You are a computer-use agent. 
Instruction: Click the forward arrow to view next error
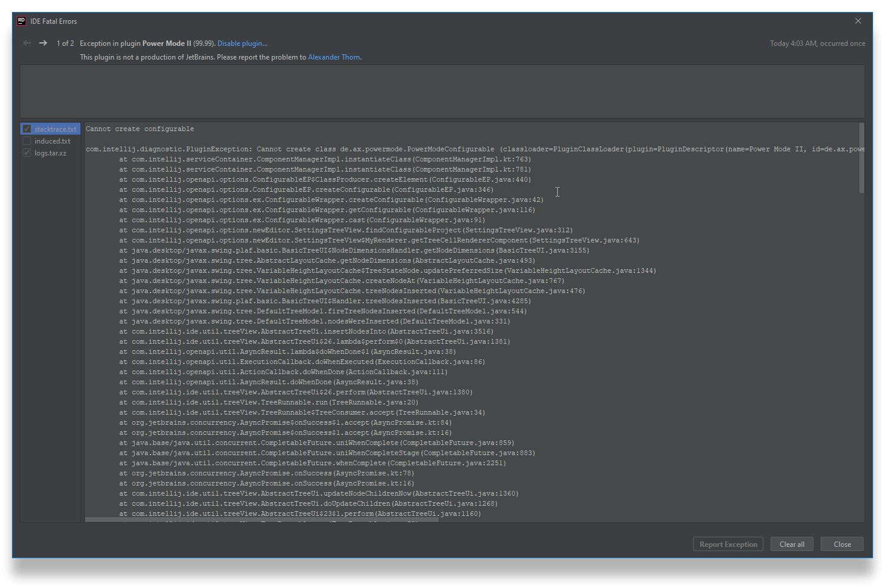coord(42,43)
